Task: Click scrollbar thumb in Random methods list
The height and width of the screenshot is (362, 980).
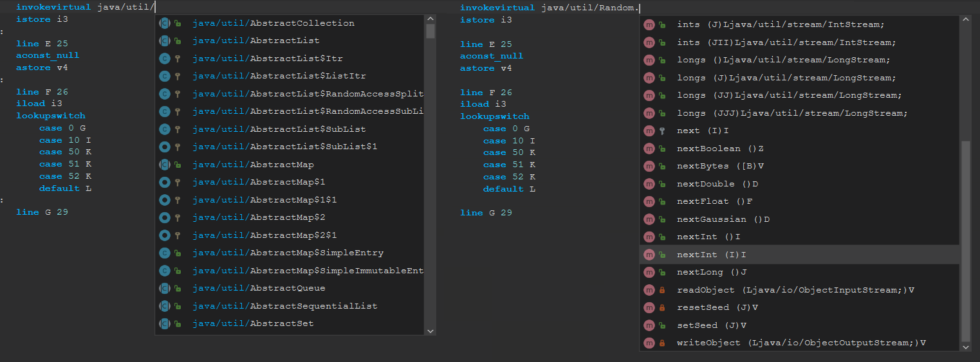Action: 965,241
